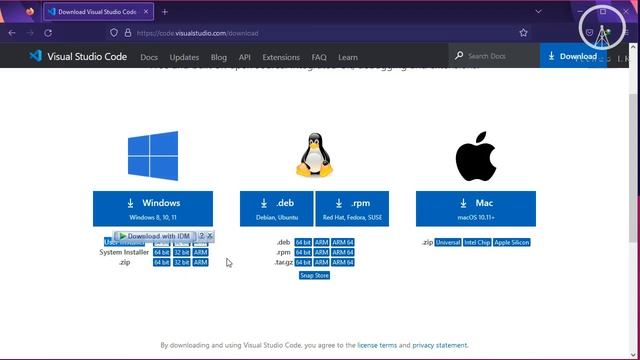Click the blue Download button in header
The height and width of the screenshot is (360, 640).
coord(573,56)
